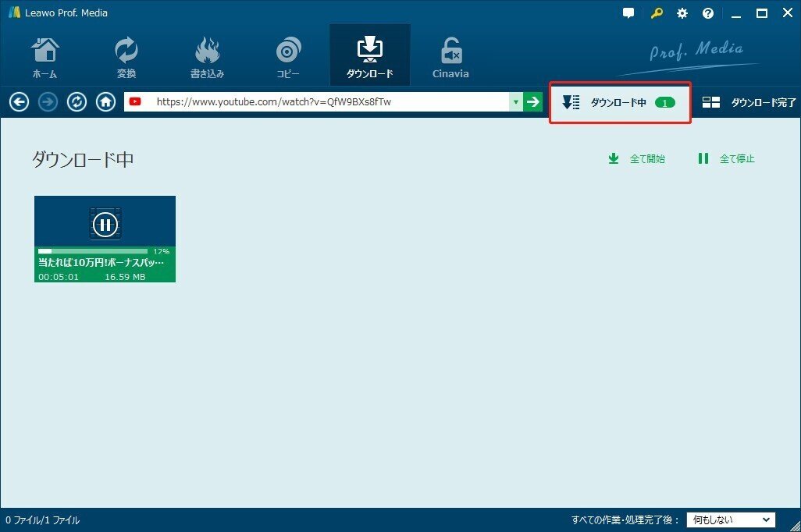The image size is (801, 532).
Task: Click the YouTube favicon in address bar
Action: [135, 101]
